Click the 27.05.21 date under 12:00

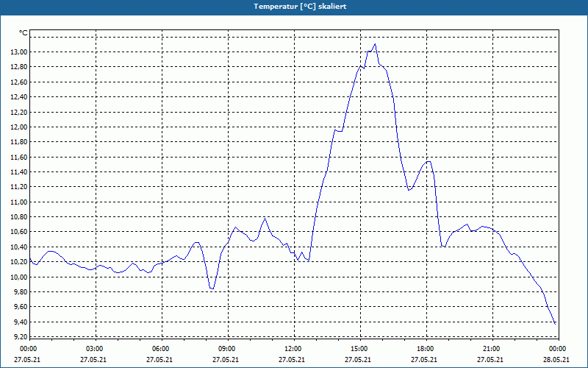tap(292, 360)
